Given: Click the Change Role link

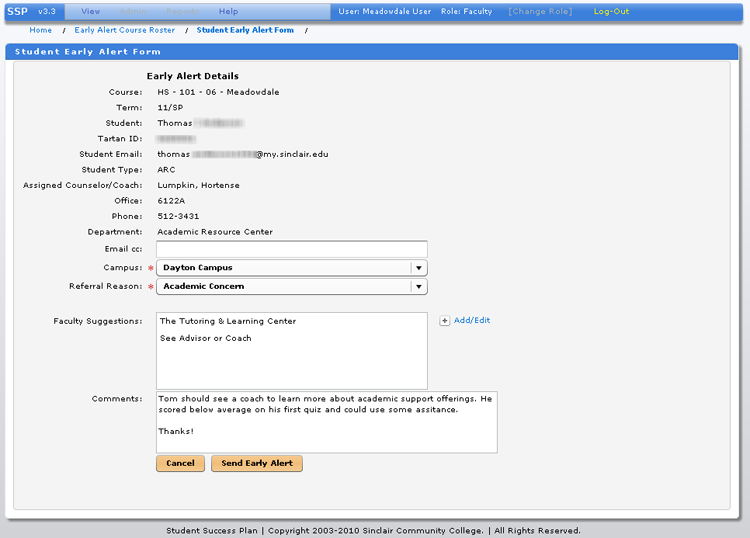Looking at the screenshot, I should click(x=539, y=11).
